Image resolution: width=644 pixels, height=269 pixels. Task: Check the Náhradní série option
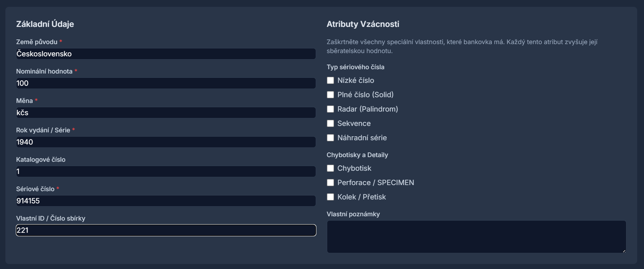point(330,138)
